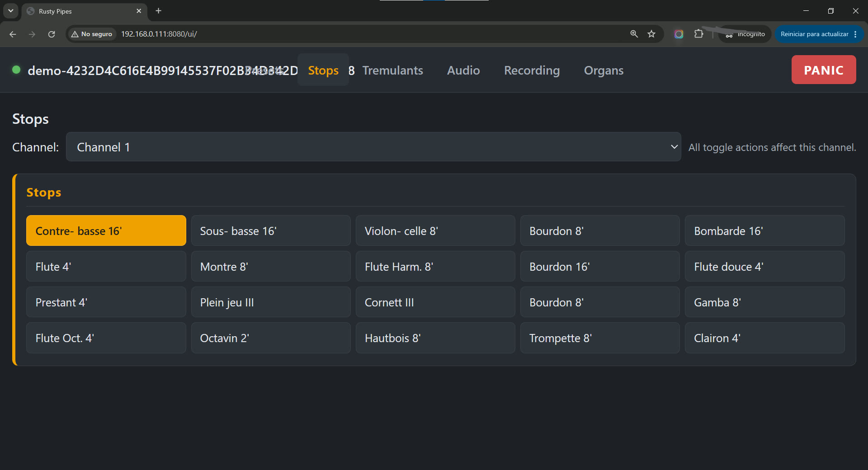
Task: Open the Extensions puzzle icon
Action: [x=699, y=34]
